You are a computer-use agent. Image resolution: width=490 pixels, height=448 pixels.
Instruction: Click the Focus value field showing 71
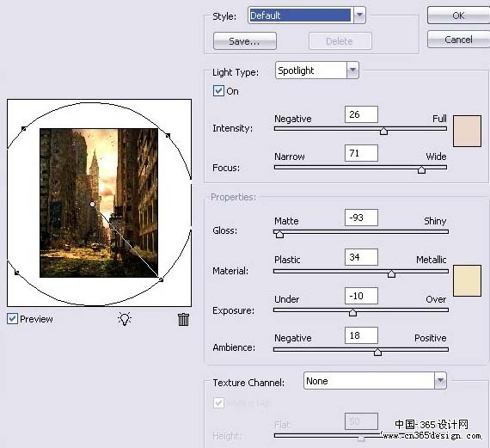tap(361, 153)
